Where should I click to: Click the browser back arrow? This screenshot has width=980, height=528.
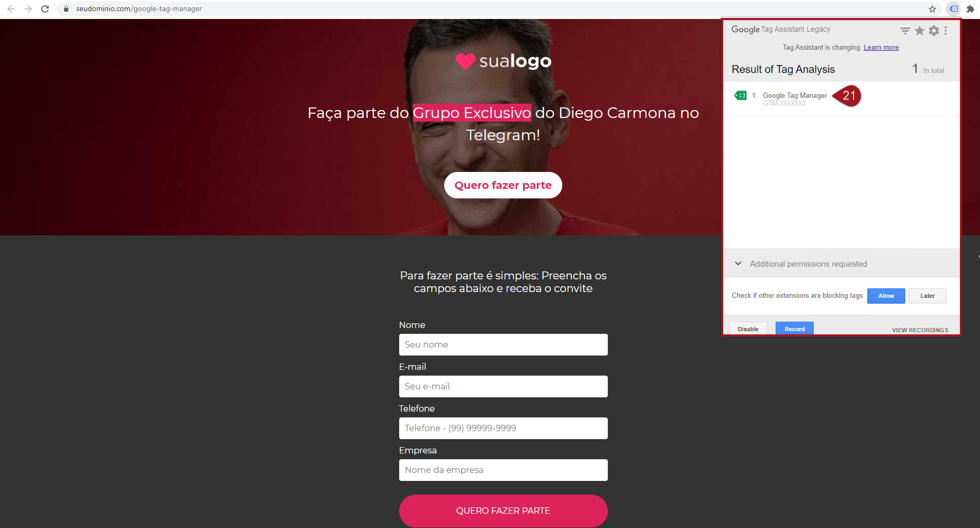point(11,9)
